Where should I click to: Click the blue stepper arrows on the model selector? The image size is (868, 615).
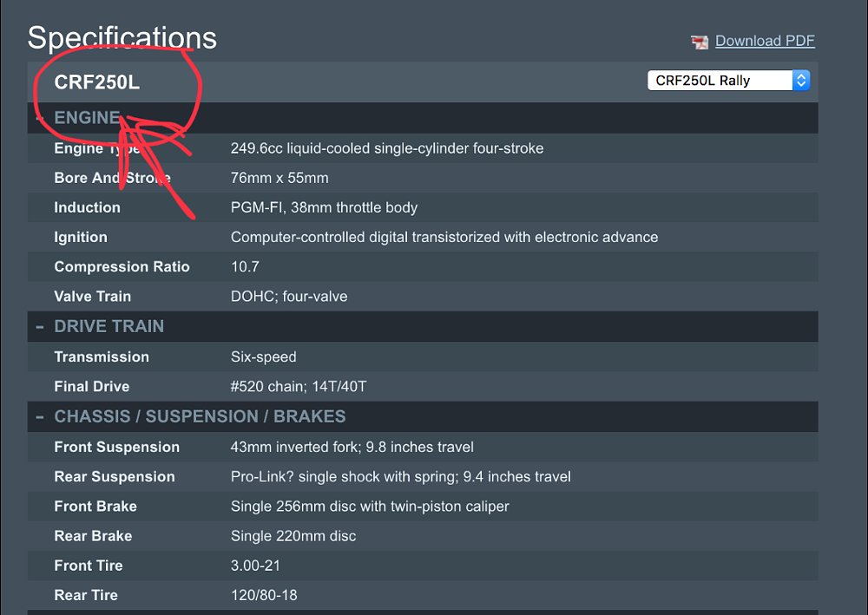click(x=801, y=80)
